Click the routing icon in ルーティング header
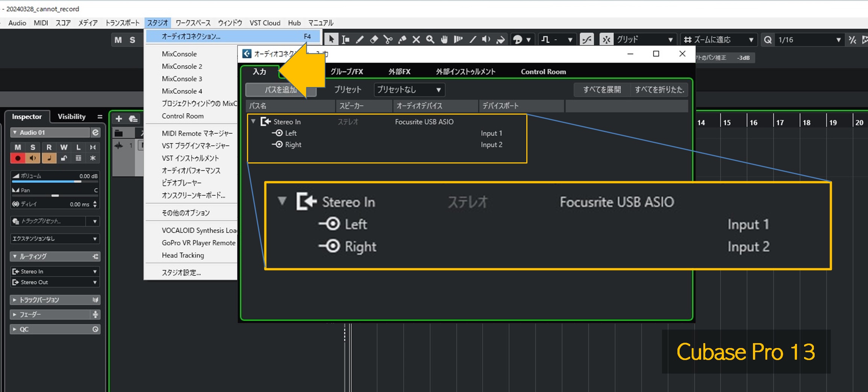This screenshot has width=868, height=392. (x=95, y=256)
